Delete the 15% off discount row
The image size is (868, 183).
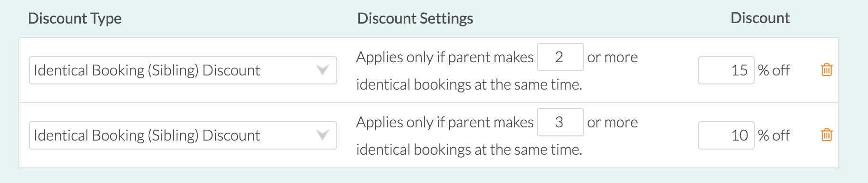point(826,70)
